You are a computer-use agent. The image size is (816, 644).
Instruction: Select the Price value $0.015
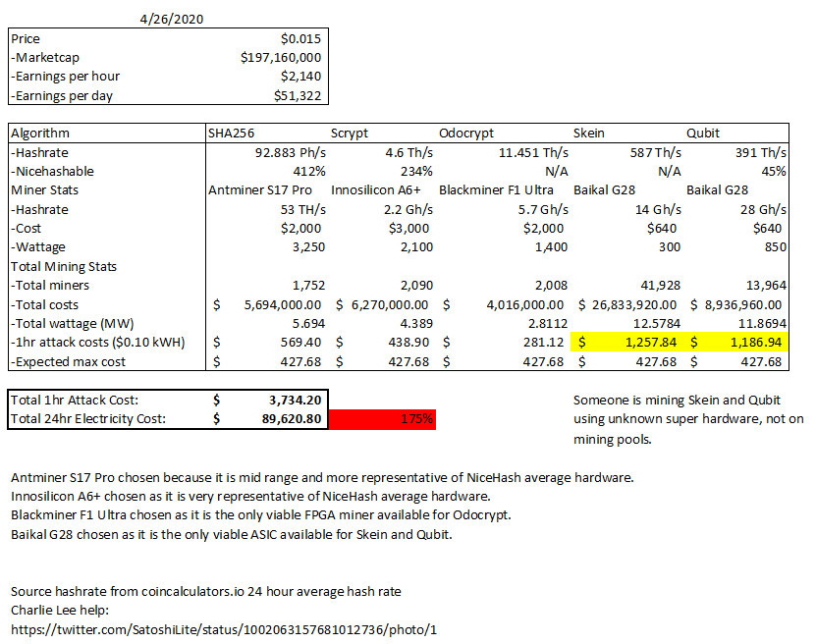click(x=300, y=38)
